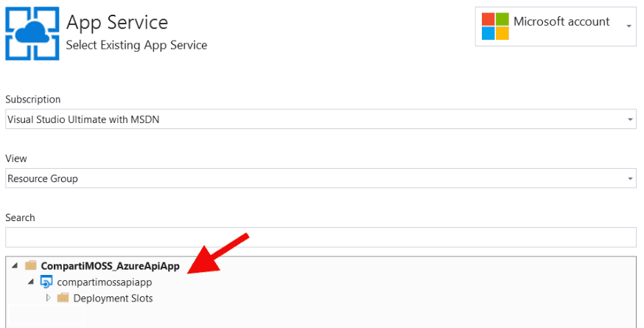644x328 pixels.
Task: Click the Visual Studio Ultimate with MSDN box
Action: tap(321, 119)
